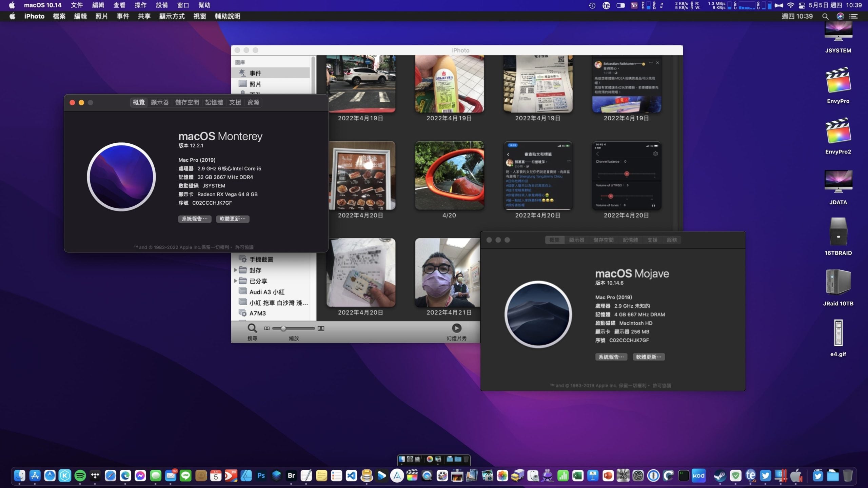Switch to 儲存空間 tab in Monterey window
The height and width of the screenshot is (488, 868).
187,102
